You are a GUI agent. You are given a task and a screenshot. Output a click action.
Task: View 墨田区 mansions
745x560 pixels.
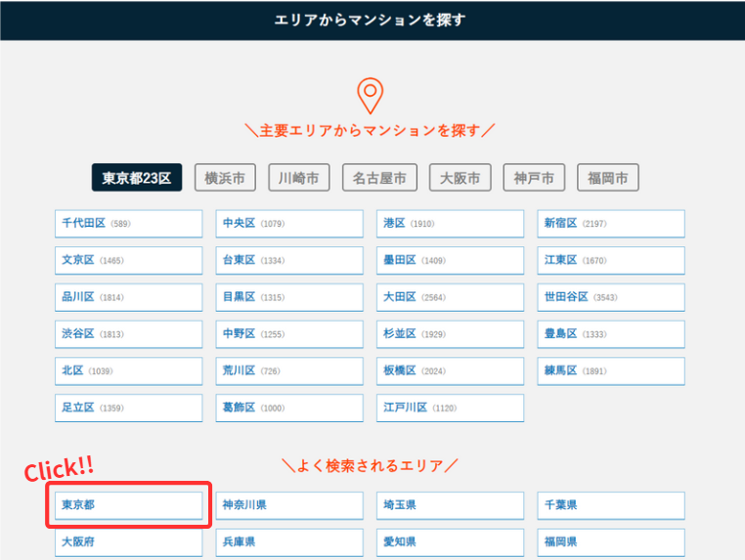451,260
